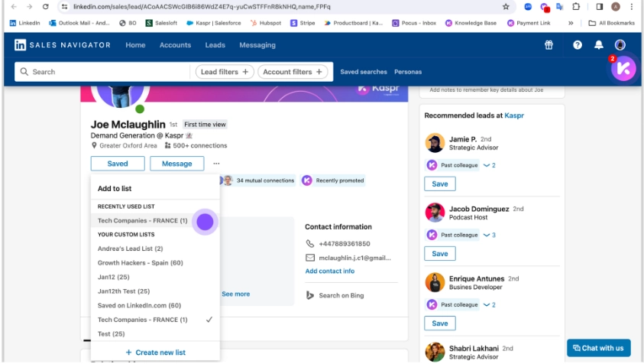Open the Account filters dropdown
Viewport: 644px width, 364px height.
coord(293,72)
